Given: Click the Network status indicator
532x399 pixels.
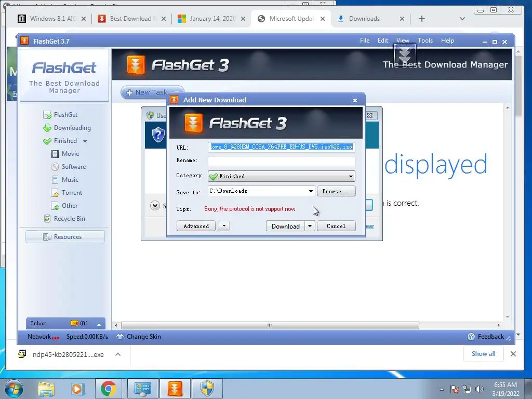Looking at the screenshot, I should tap(44, 337).
